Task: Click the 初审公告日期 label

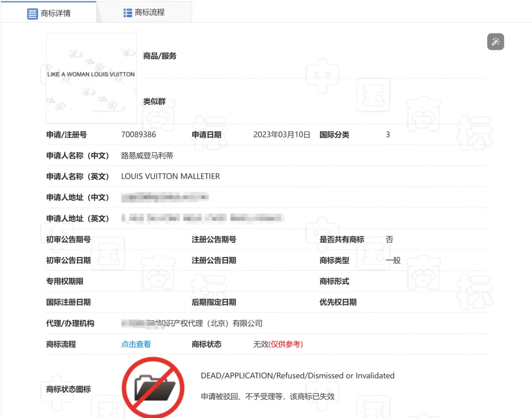Action: 68,260
